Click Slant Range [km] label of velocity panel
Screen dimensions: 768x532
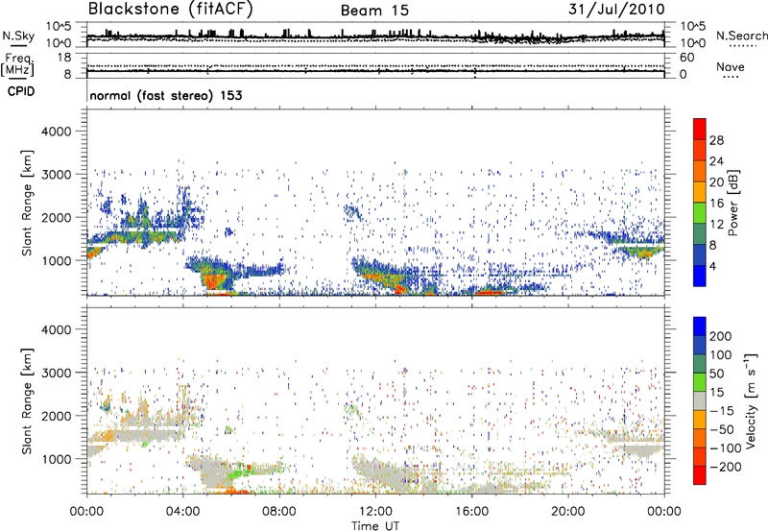point(28,400)
